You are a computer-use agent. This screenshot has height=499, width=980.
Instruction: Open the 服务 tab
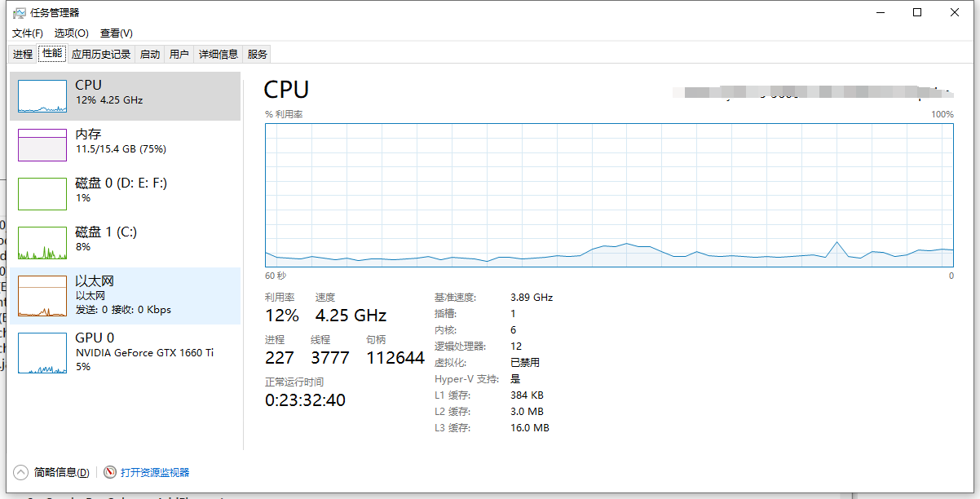258,55
